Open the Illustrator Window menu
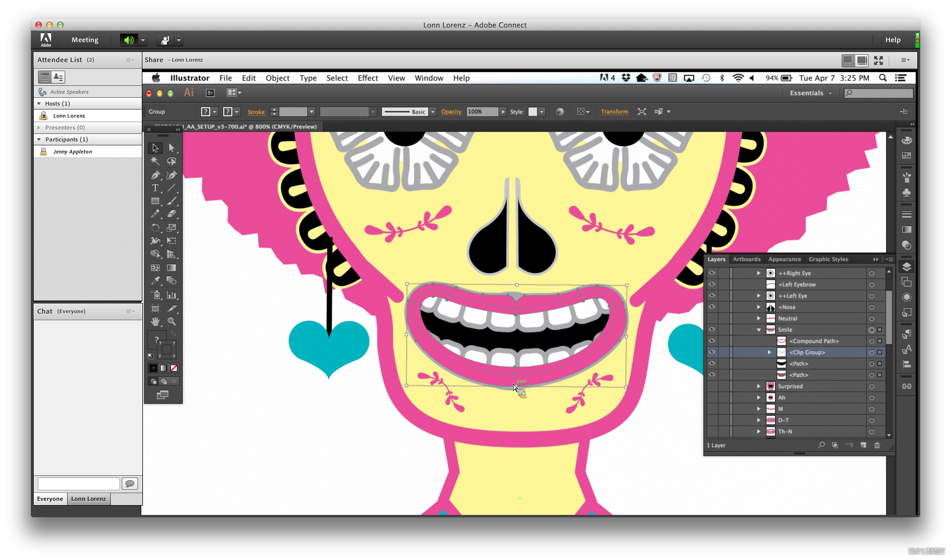Image resolution: width=951 pixels, height=560 pixels. click(429, 78)
